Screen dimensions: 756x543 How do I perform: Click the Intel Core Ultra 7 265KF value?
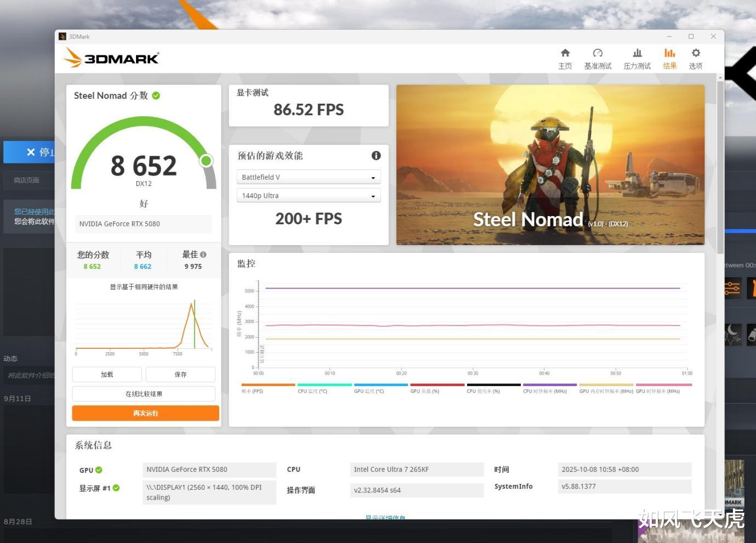(x=417, y=470)
